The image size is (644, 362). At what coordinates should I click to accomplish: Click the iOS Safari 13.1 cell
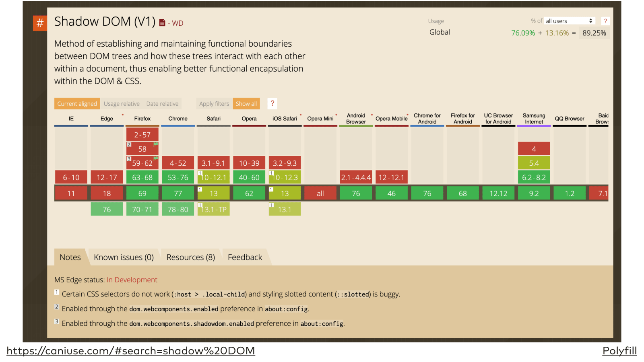(x=285, y=209)
